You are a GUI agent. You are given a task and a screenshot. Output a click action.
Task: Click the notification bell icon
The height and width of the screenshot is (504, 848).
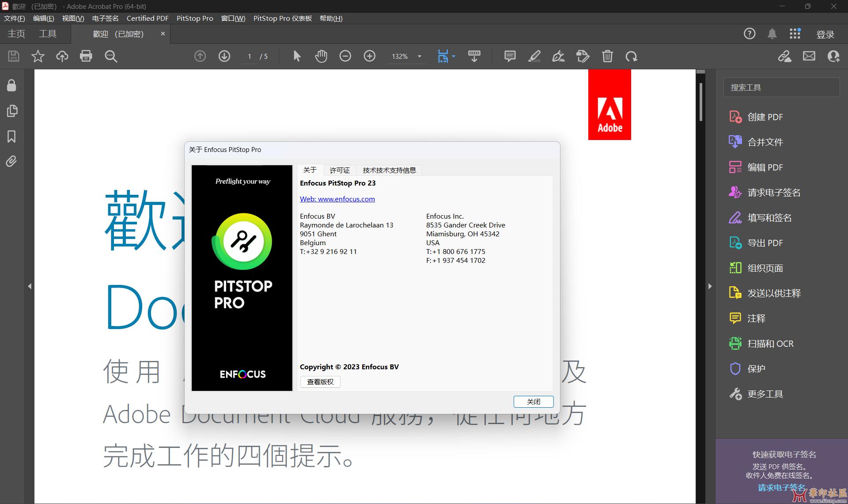point(772,34)
